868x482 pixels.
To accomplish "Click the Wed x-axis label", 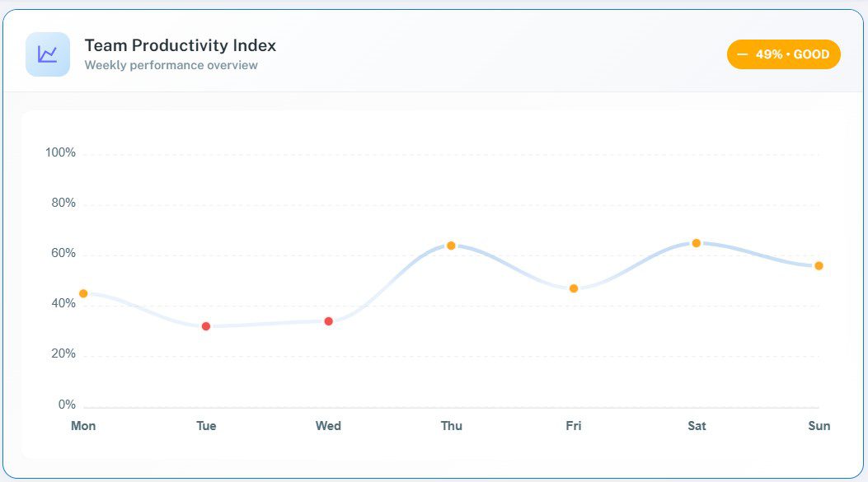I will tap(328, 425).
